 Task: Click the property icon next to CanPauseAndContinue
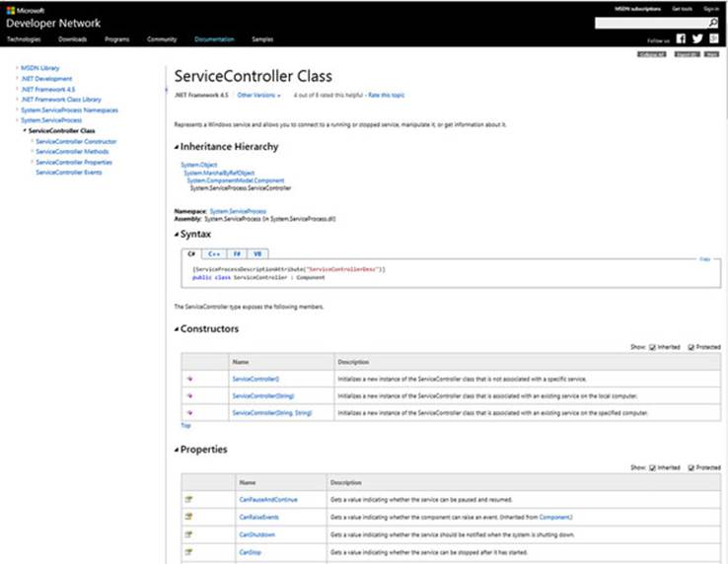point(188,500)
